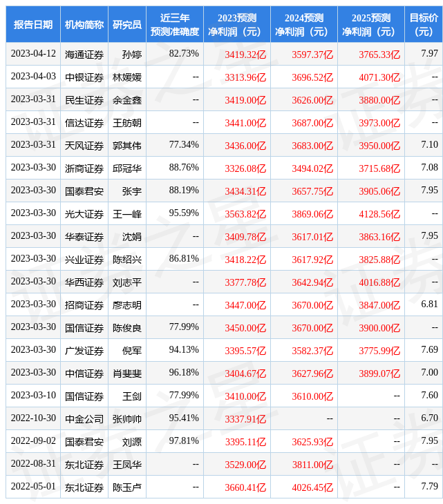
Task: Click the 近三年预测准确度 column header
Action: click(175, 25)
